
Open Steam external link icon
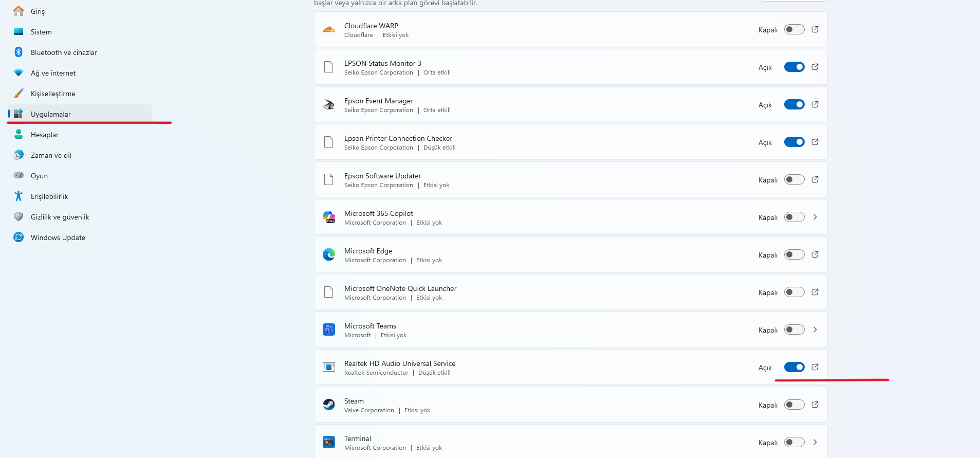[815, 405]
